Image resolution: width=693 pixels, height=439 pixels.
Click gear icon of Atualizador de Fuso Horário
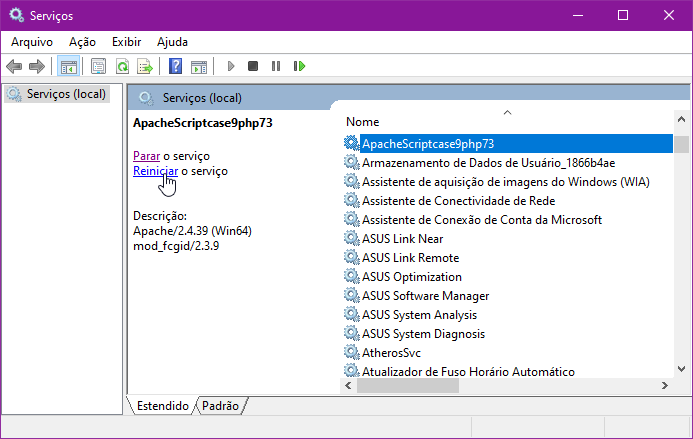pos(351,370)
